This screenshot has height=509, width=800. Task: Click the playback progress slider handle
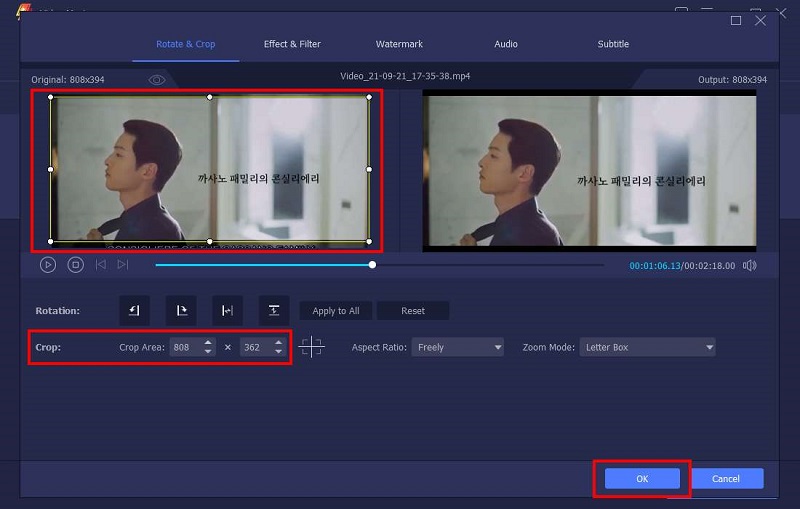point(372,265)
